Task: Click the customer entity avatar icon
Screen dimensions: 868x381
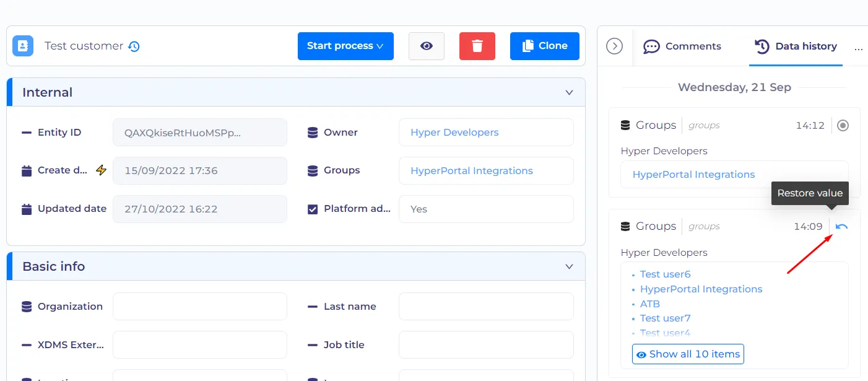Action: point(23,46)
